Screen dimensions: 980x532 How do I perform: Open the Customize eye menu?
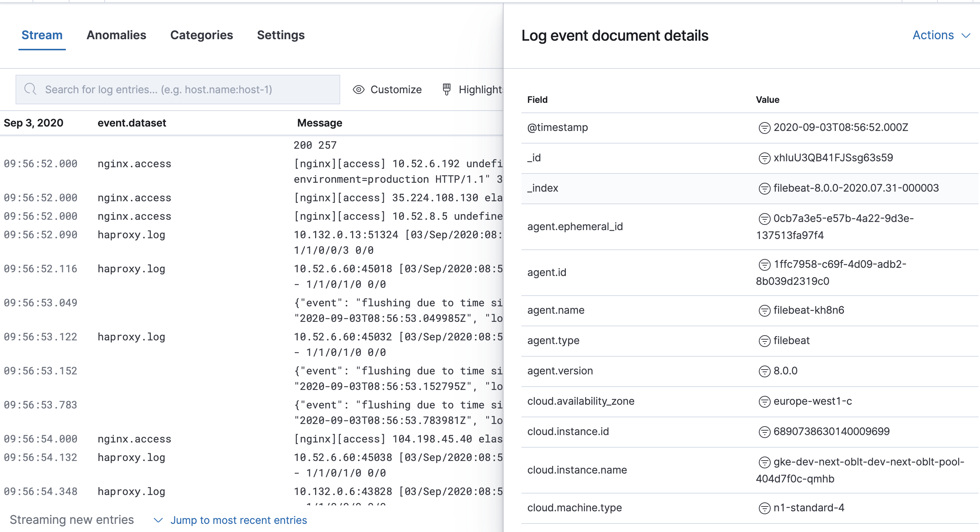click(x=387, y=90)
